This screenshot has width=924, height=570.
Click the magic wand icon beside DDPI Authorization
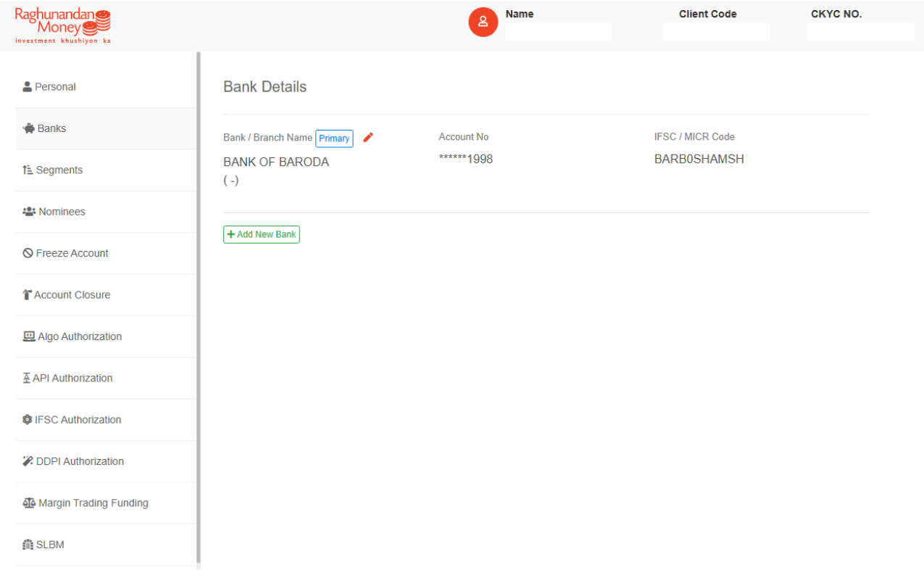[28, 461]
